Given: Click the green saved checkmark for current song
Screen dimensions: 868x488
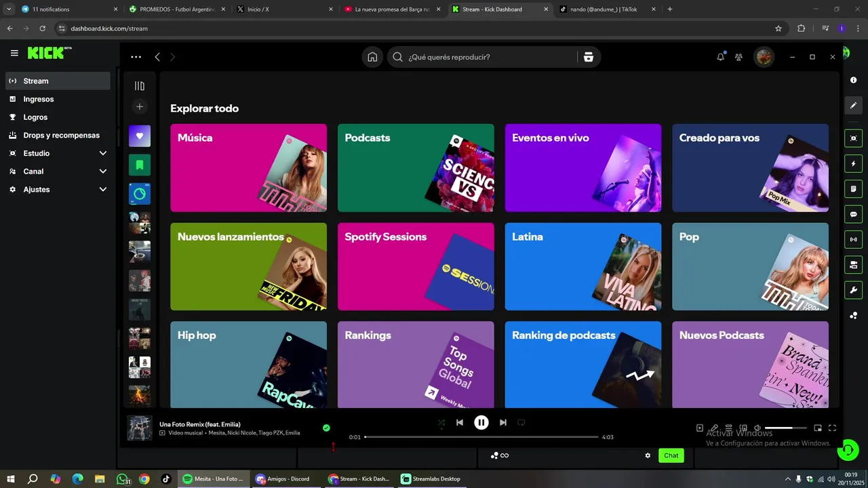Looking at the screenshot, I should coord(326,428).
